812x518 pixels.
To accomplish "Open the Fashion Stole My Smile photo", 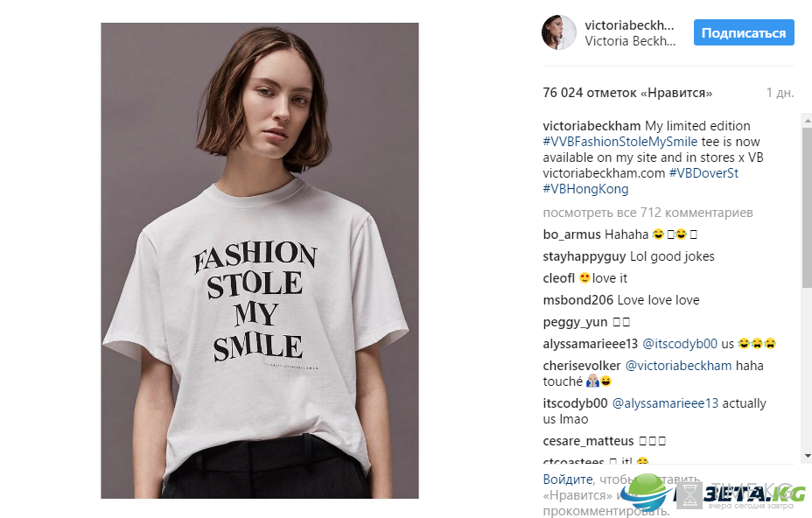I will (x=260, y=261).
